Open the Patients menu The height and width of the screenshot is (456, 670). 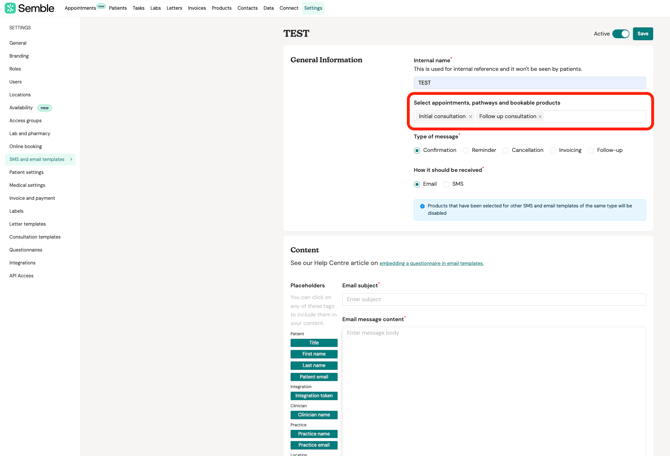tap(118, 8)
